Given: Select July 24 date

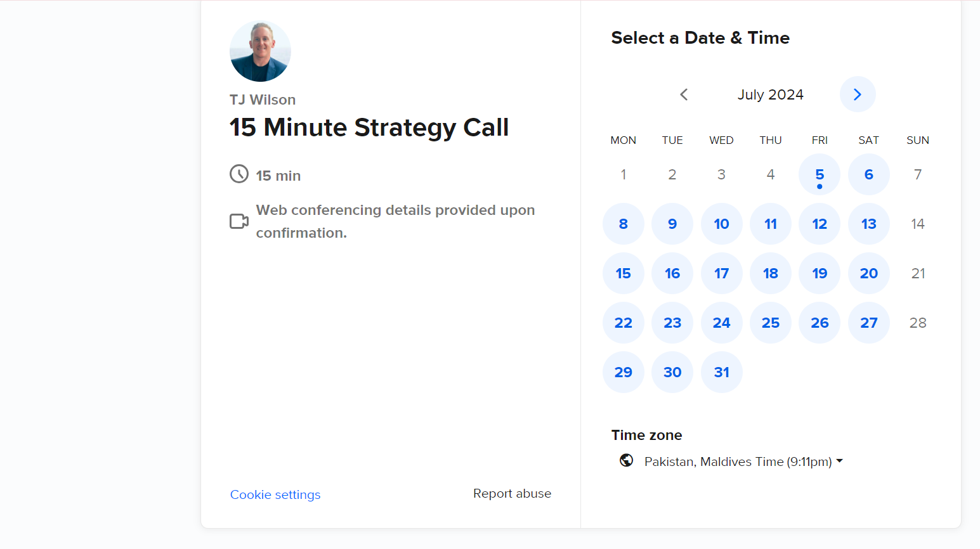Looking at the screenshot, I should point(722,323).
